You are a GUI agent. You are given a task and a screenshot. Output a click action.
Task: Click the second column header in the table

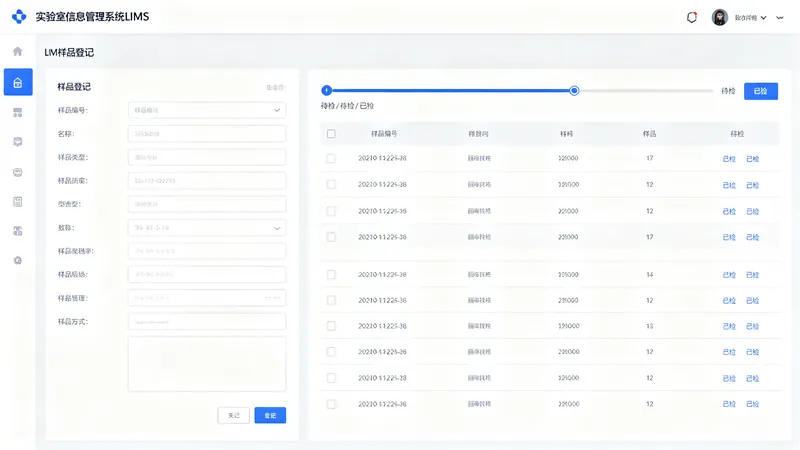[478, 134]
